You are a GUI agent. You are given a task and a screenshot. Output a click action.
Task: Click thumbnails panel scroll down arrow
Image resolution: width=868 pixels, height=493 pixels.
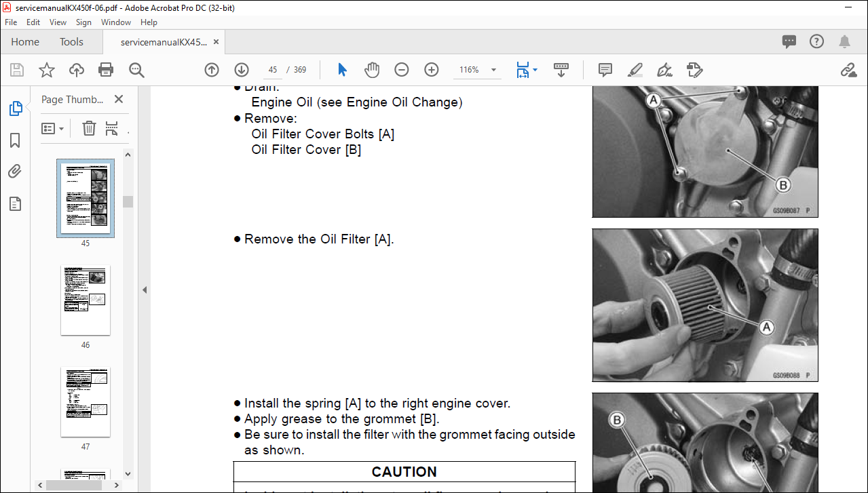coord(128,474)
